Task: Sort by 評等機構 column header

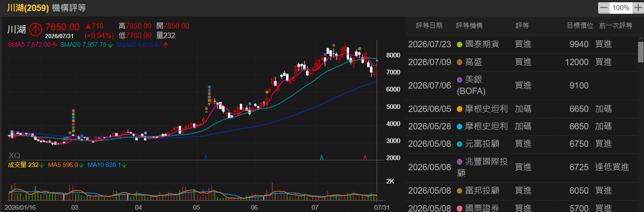Action: point(469,26)
